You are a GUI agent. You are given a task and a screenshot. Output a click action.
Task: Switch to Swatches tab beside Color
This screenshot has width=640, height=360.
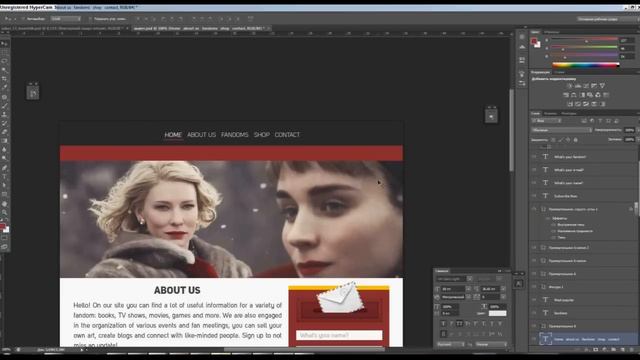(x=551, y=32)
